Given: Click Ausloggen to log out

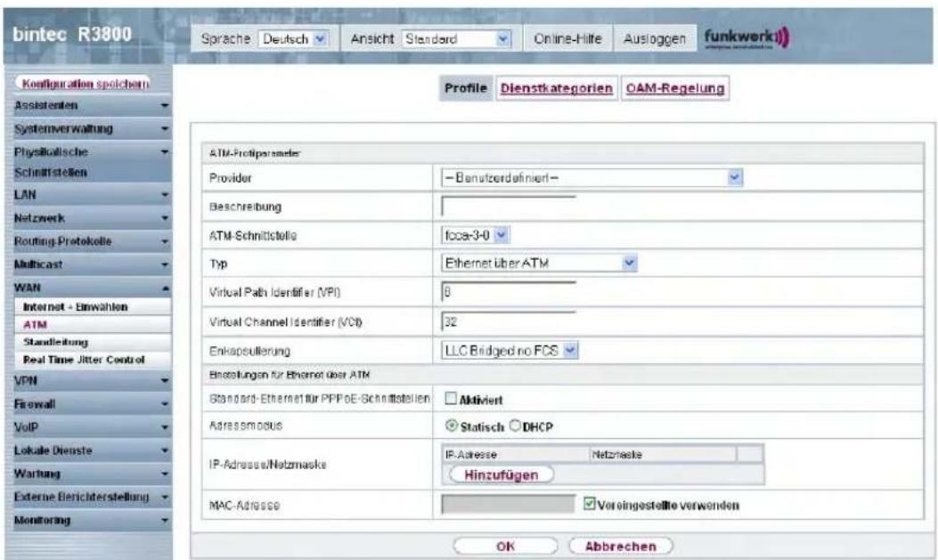Looking at the screenshot, I should click(x=655, y=39).
